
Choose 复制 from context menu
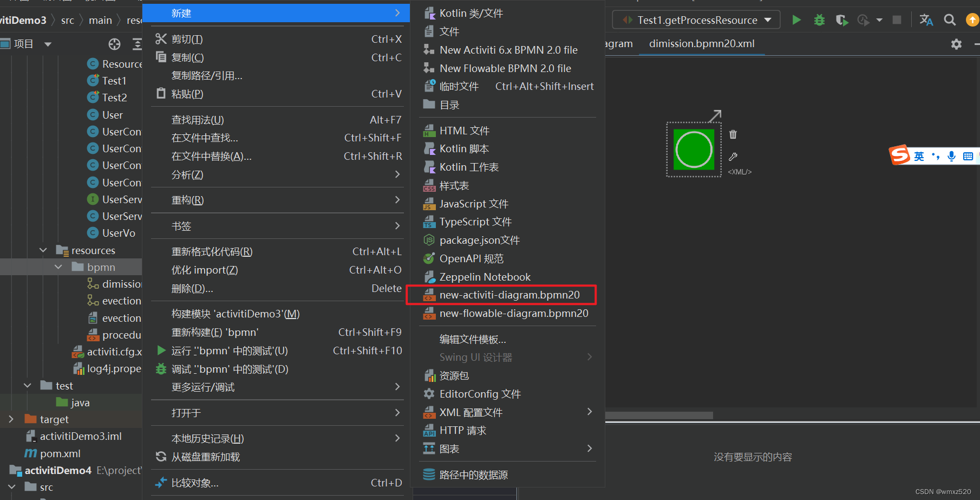(276, 57)
